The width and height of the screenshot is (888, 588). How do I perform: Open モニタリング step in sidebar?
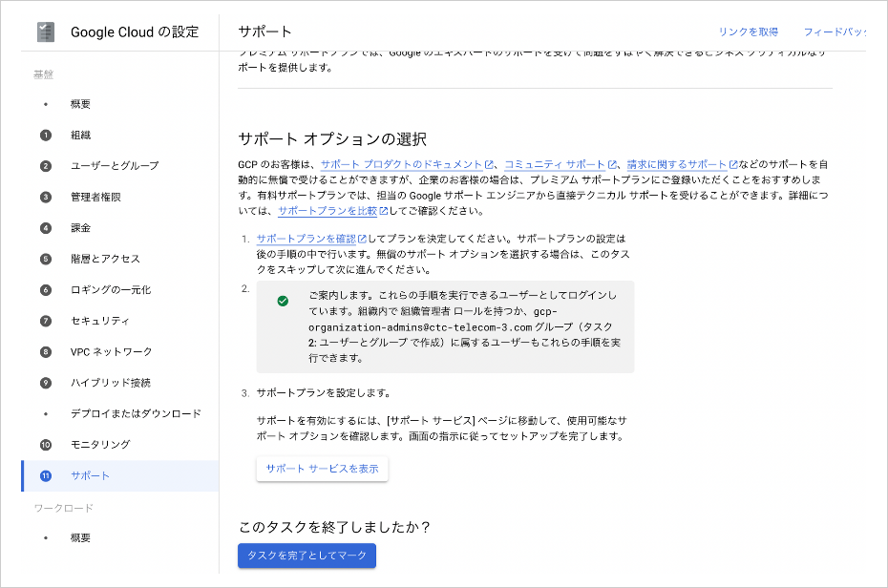[x=100, y=445]
